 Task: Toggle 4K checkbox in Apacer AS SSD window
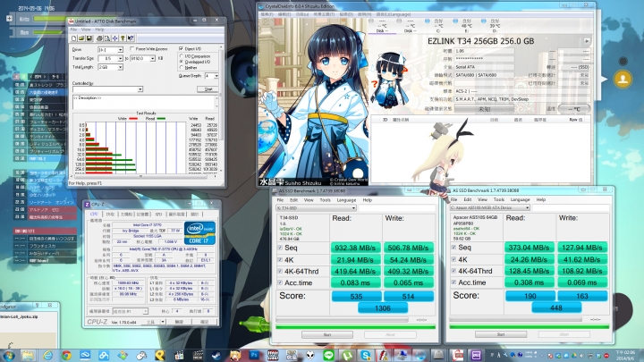coord(453,259)
